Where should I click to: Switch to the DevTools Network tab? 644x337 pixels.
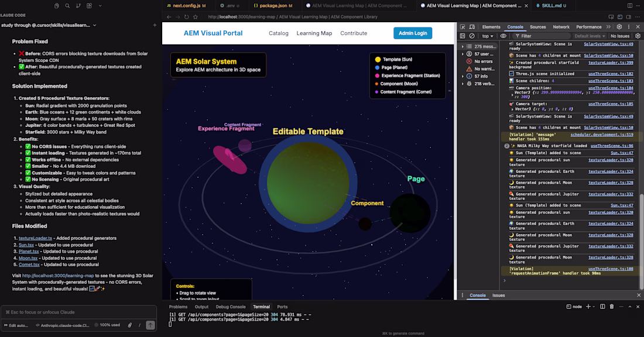click(x=561, y=27)
